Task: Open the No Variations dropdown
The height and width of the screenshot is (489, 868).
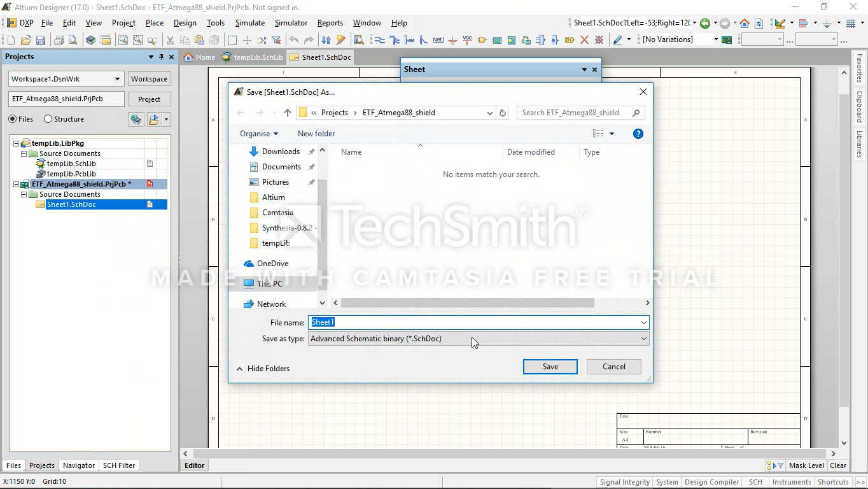Action: [x=715, y=39]
